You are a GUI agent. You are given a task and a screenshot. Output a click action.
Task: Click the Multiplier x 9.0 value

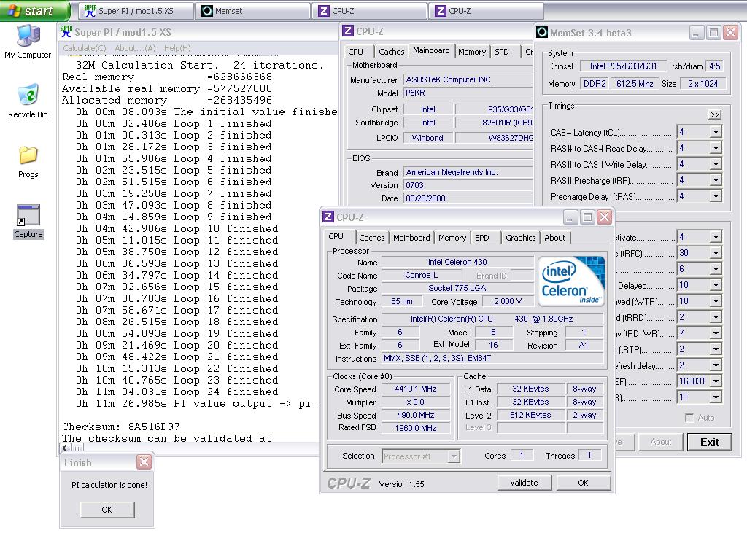[x=415, y=402]
